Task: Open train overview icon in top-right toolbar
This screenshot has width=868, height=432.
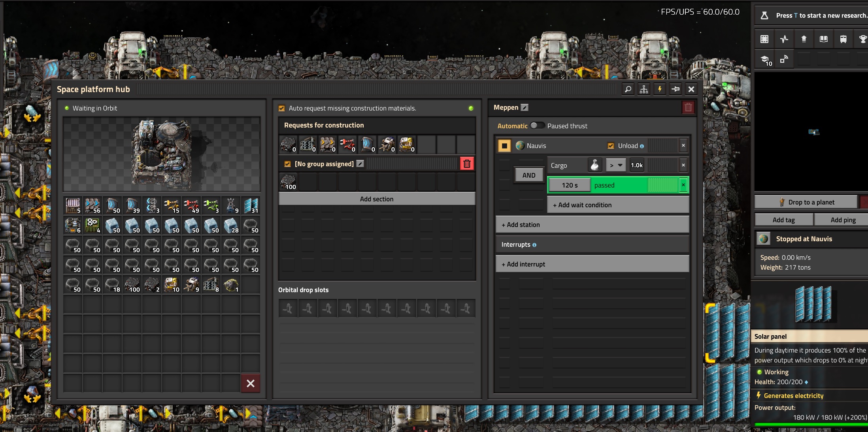Action: (843, 39)
